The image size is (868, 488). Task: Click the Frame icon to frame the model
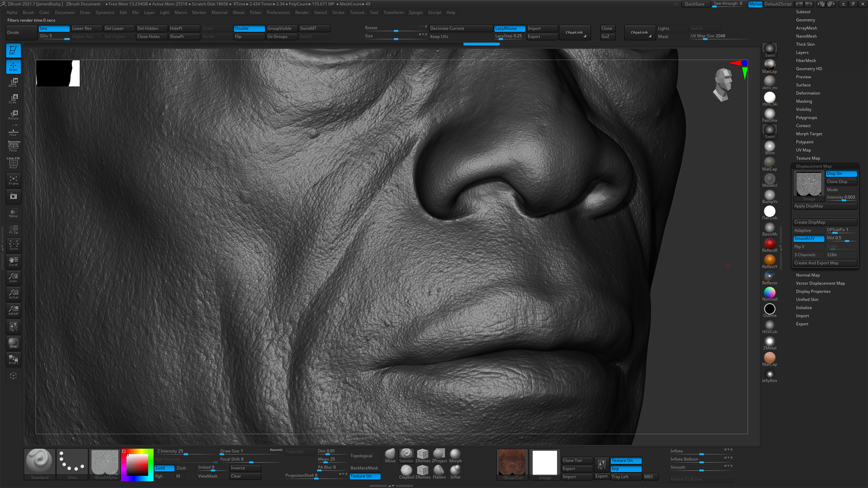[x=13, y=180]
